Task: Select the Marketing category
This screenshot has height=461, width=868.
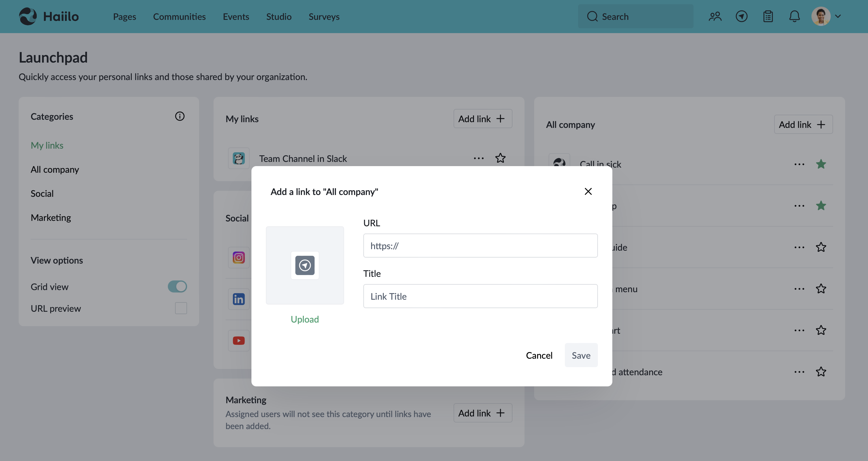Action: click(x=51, y=217)
